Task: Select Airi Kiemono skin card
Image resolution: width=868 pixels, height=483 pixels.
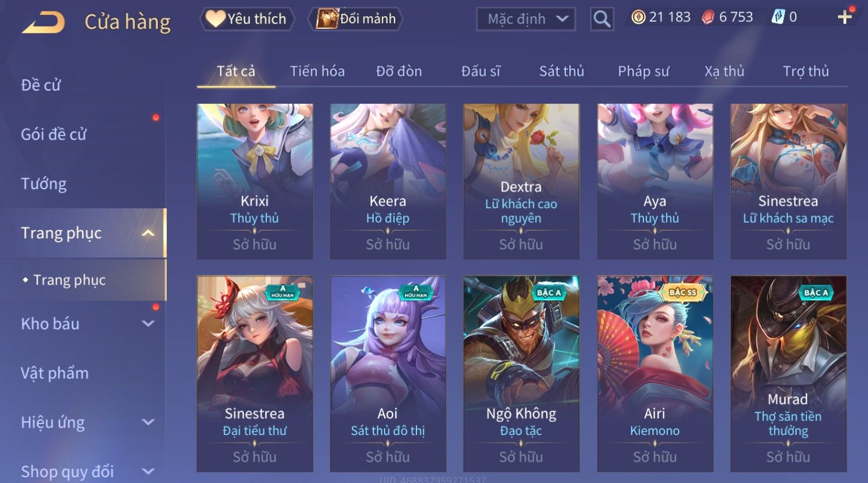Action: 655,374
